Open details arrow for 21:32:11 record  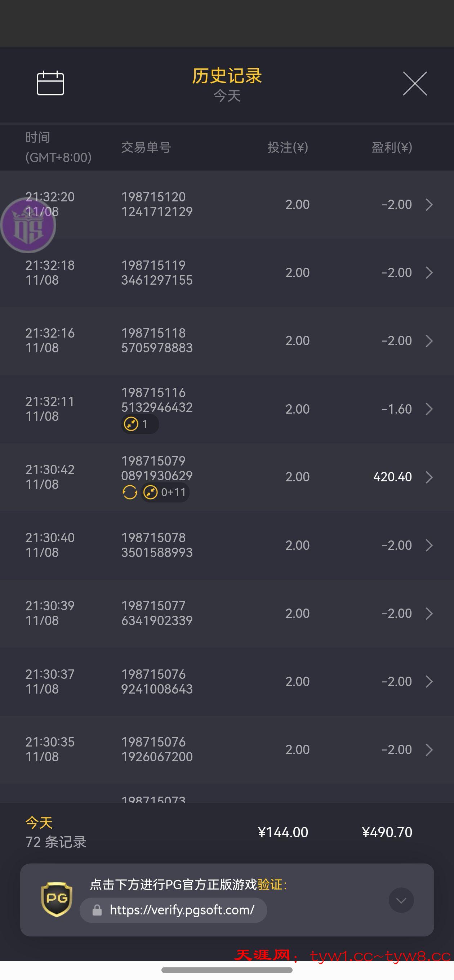click(429, 409)
